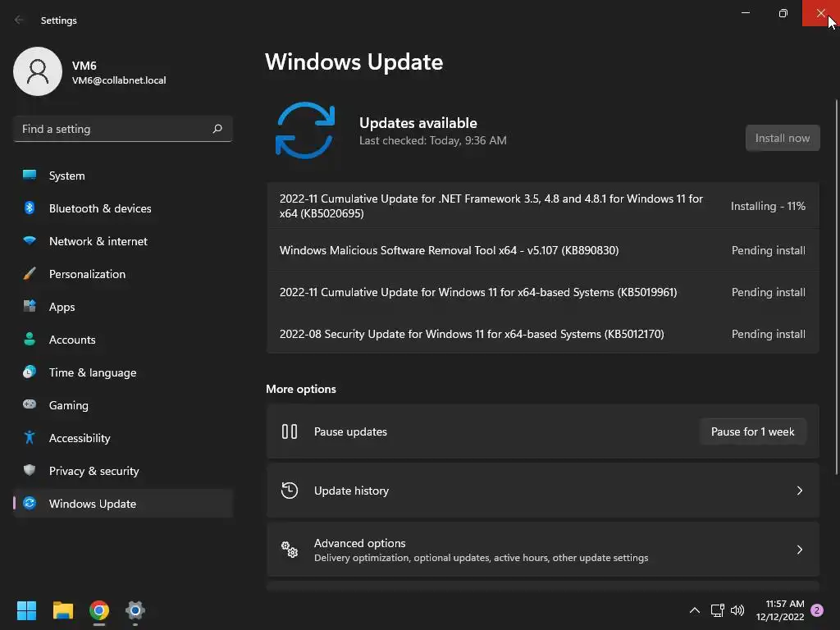Click the Malicious Software Removal Tool row

tap(543, 250)
